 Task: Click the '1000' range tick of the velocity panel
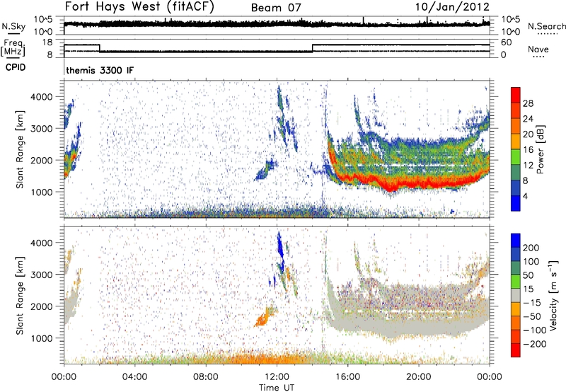42,338
